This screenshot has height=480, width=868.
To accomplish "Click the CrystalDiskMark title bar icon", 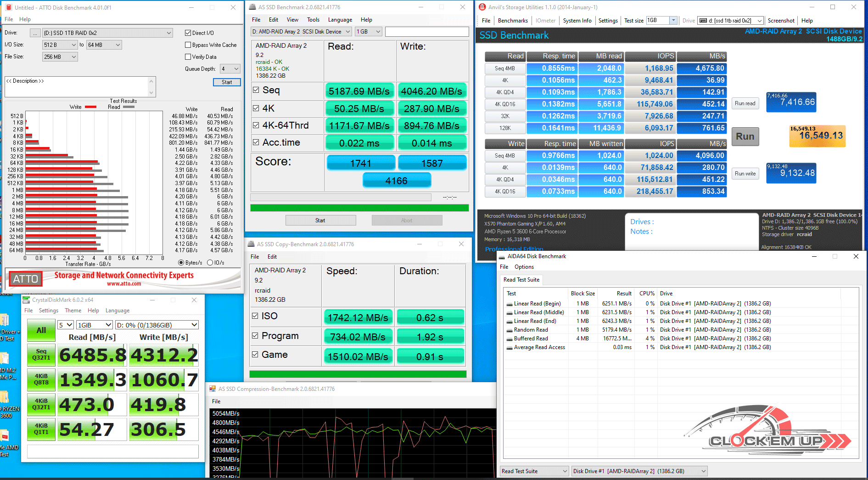I will point(26,300).
